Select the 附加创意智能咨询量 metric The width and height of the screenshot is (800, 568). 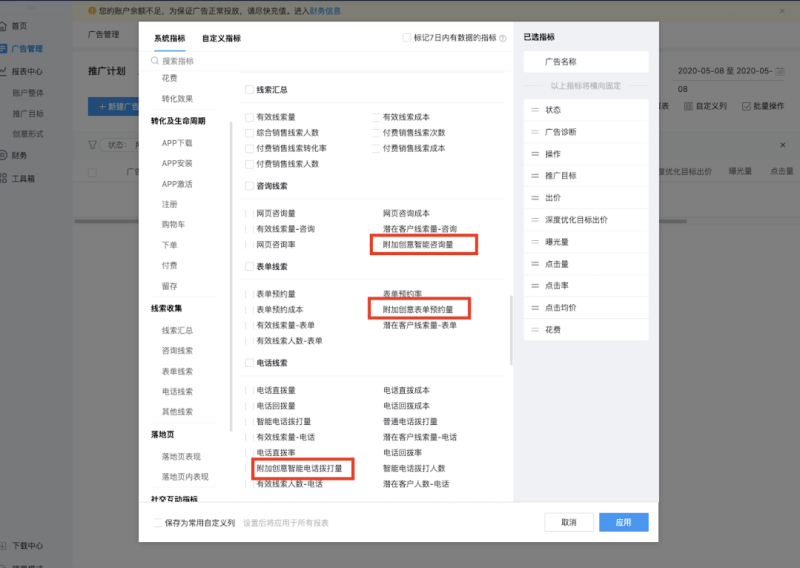(418, 244)
